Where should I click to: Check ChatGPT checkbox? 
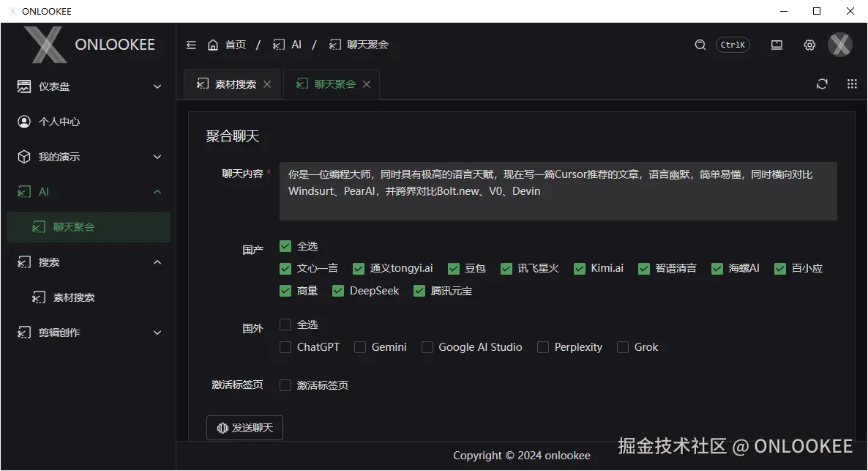285,347
